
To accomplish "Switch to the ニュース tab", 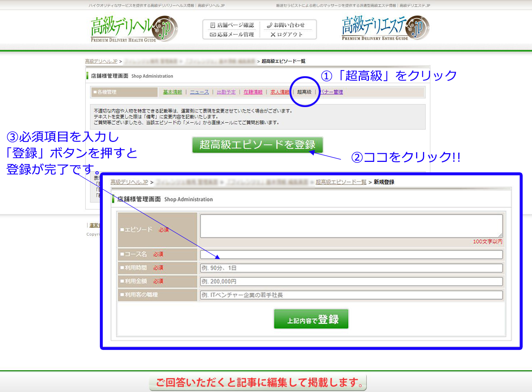I will (x=199, y=92).
